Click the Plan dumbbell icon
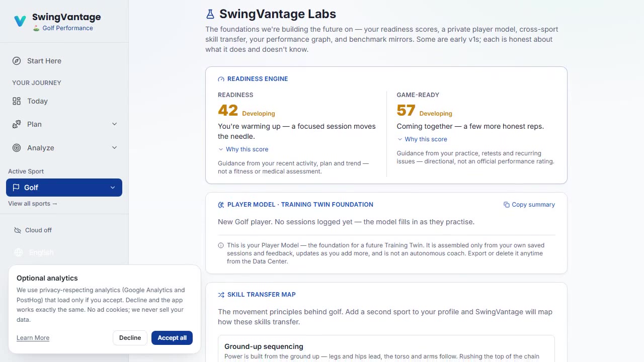The height and width of the screenshot is (362, 644). [x=17, y=124]
